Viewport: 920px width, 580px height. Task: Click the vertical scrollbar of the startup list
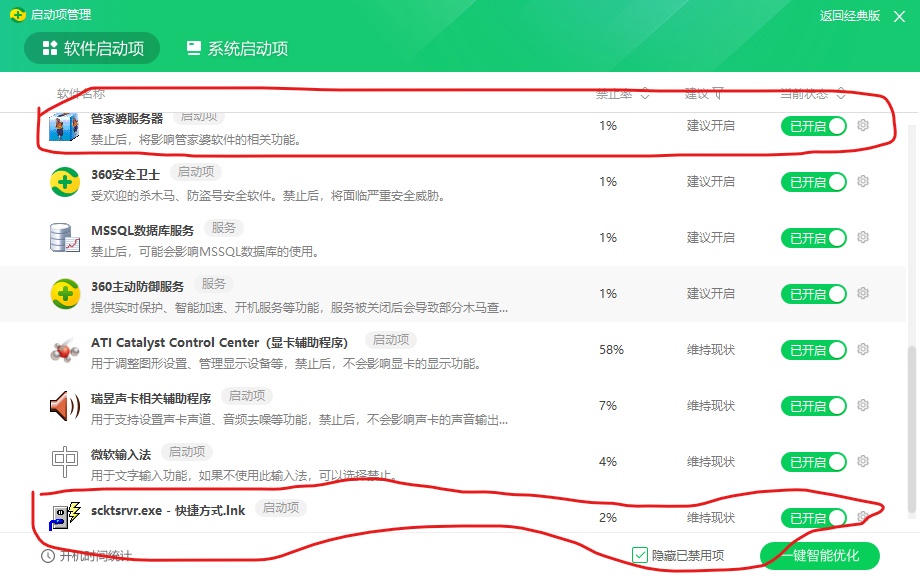point(911,431)
